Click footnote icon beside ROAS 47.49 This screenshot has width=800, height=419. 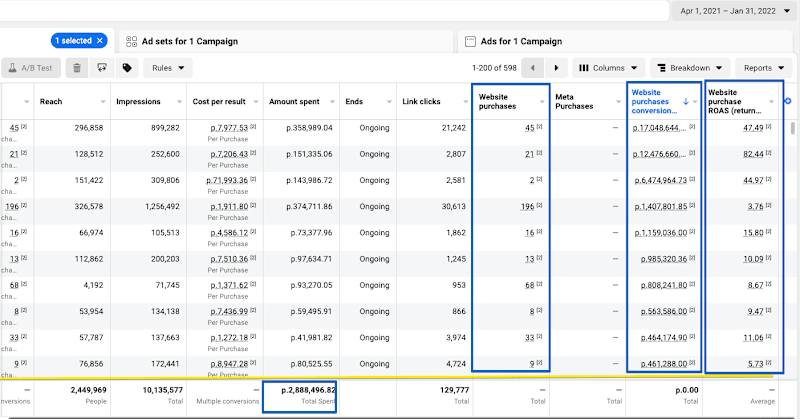(x=768, y=127)
